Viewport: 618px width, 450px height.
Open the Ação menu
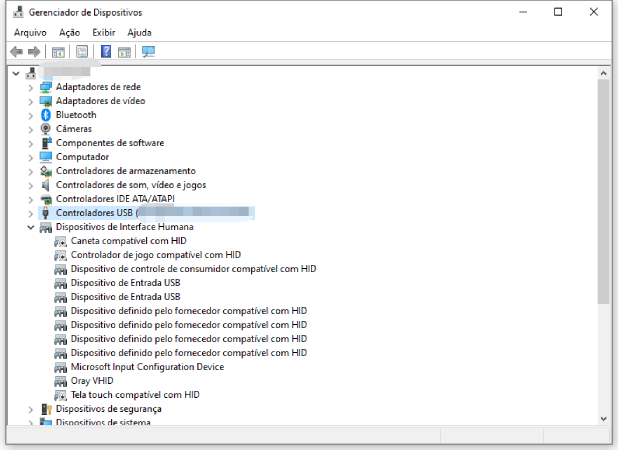click(x=69, y=33)
